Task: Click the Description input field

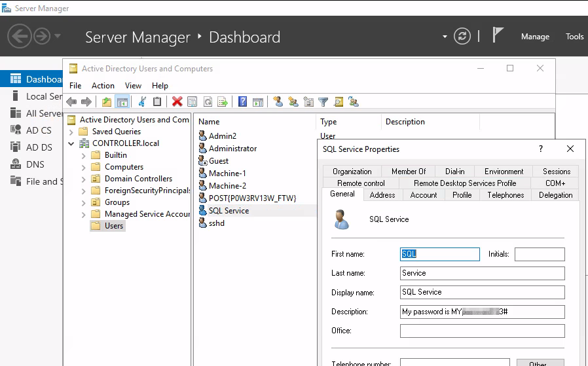Action: point(482,312)
